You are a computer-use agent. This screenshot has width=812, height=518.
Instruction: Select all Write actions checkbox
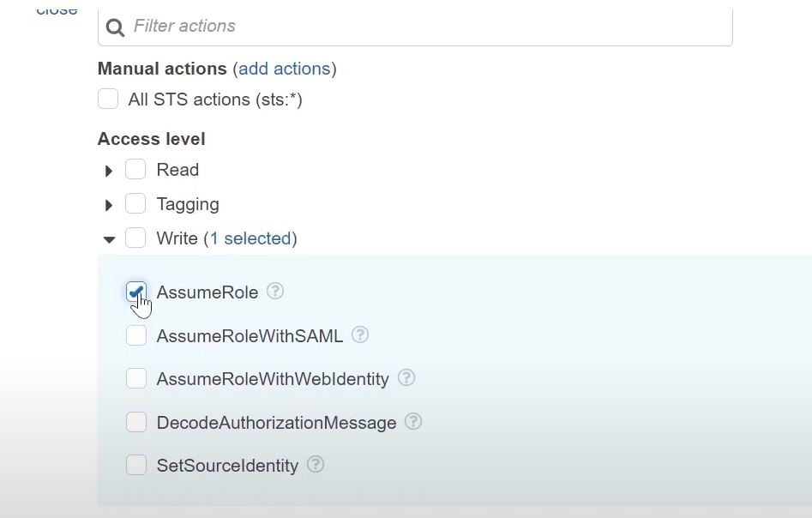click(x=135, y=238)
